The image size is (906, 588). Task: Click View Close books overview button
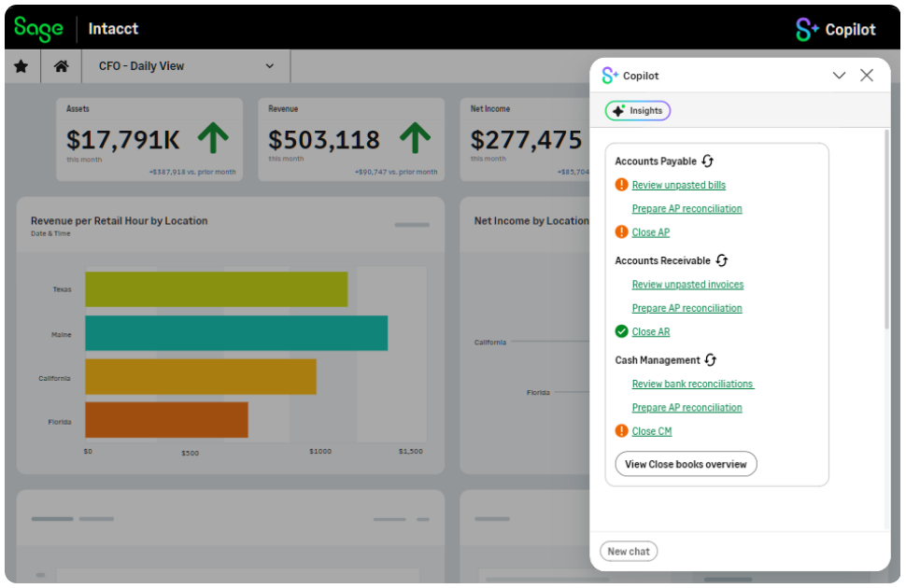[x=686, y=464]
